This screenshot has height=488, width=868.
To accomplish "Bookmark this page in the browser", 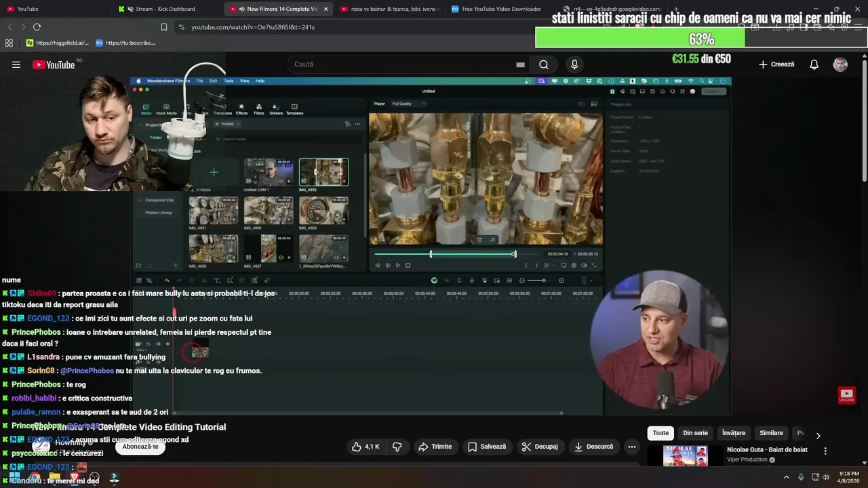I will (163, 27).
